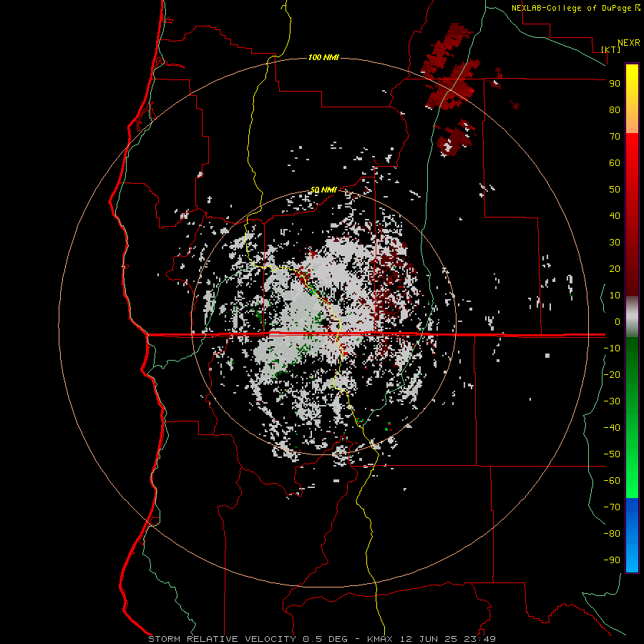644x644 pixels.
Task: Click the -70 value on the velocity scale
Action: pos(612,507)
